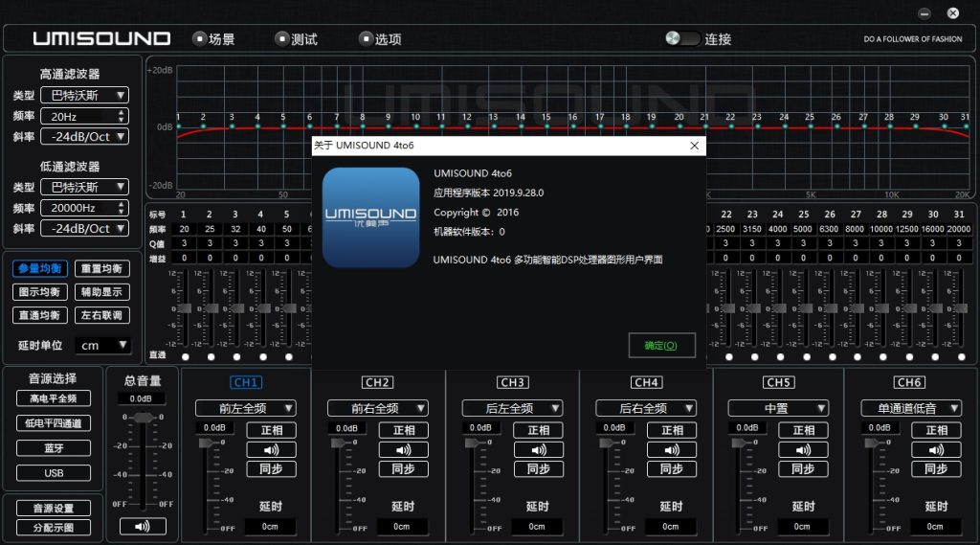Toggle bypass dot under EQ band 1
Viewport: 980px width, 545px height.
185,356
